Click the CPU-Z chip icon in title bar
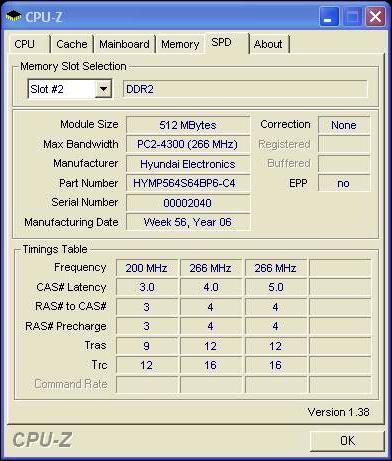 pyautogui.click(x=13, y=16)
